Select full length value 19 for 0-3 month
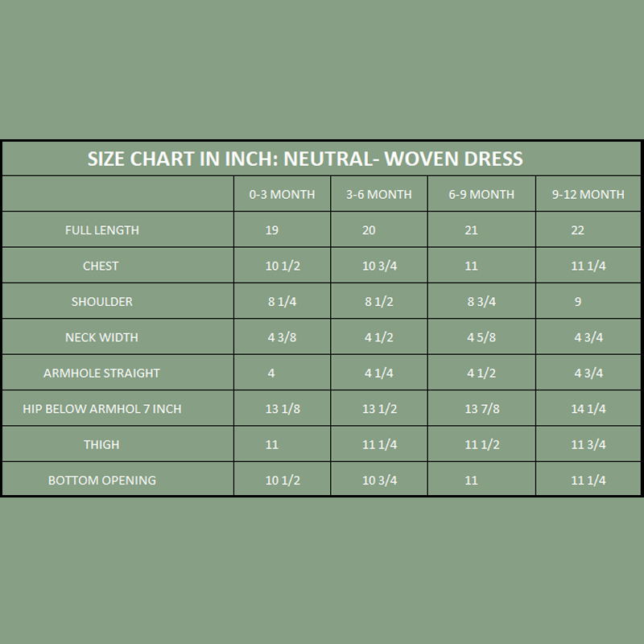The width and height of the screenshot is (644, 644). click(x=272, y=230)
